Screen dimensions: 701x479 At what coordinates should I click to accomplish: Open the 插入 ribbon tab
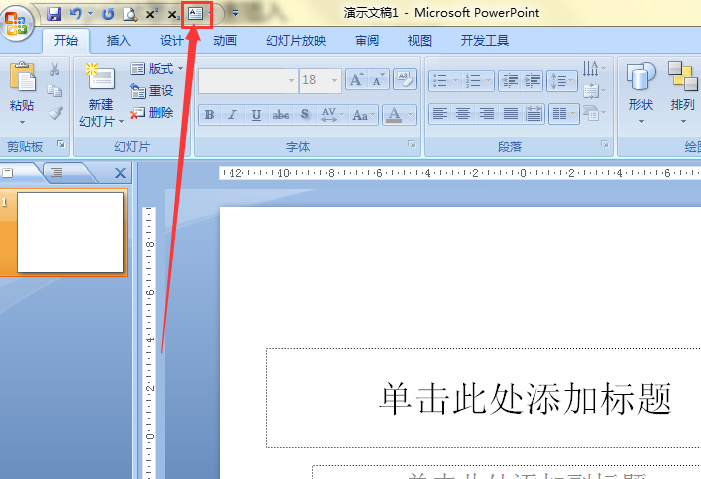118,41
